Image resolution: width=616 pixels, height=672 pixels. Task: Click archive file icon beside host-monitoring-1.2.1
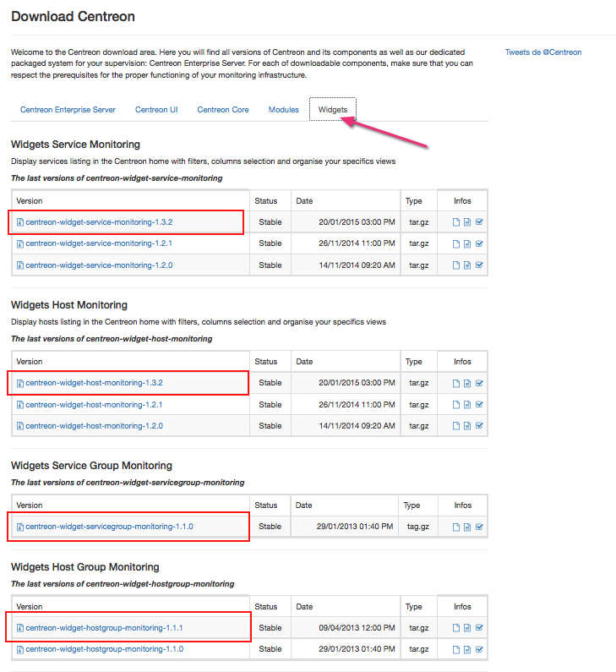coord(20,405)
